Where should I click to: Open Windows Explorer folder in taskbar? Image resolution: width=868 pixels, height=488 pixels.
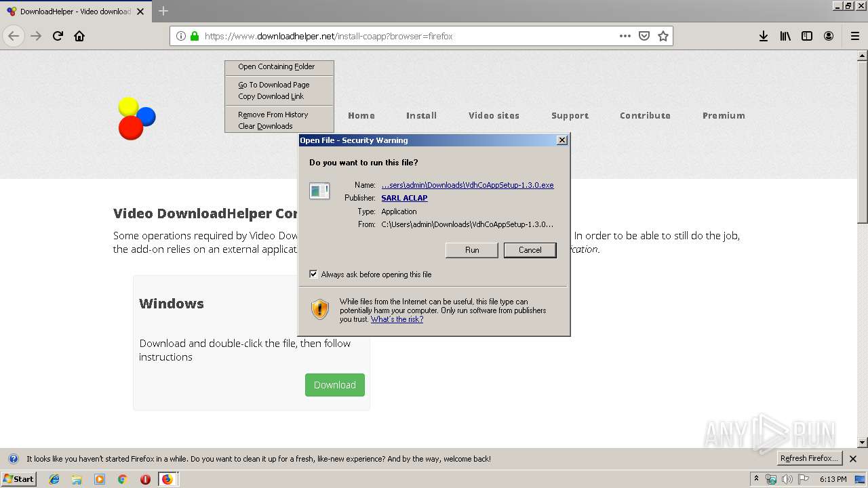coord(77,479)
